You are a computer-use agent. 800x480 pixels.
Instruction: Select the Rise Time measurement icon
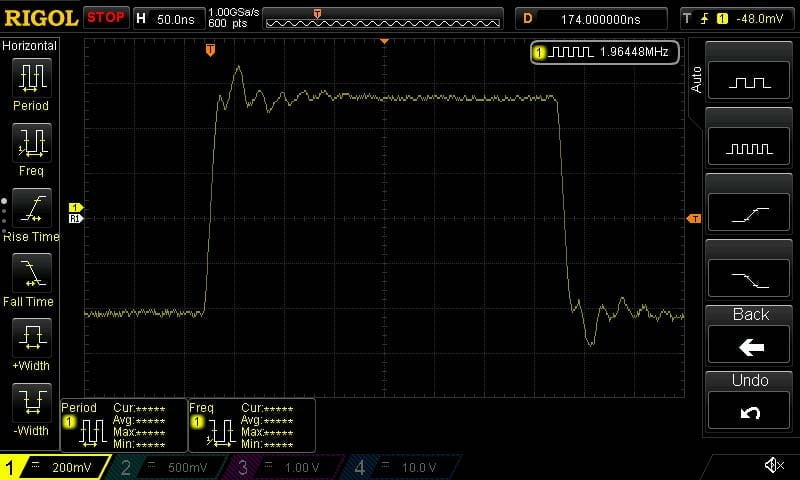32,208
